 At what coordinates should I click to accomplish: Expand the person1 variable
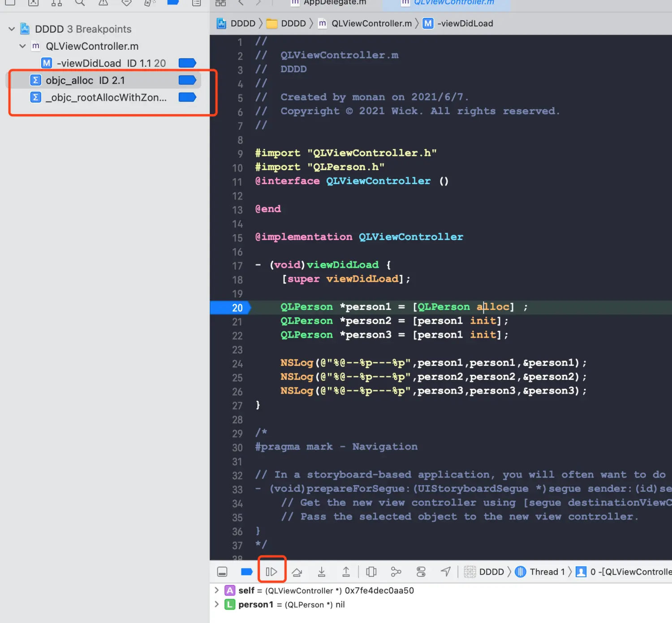217,604
